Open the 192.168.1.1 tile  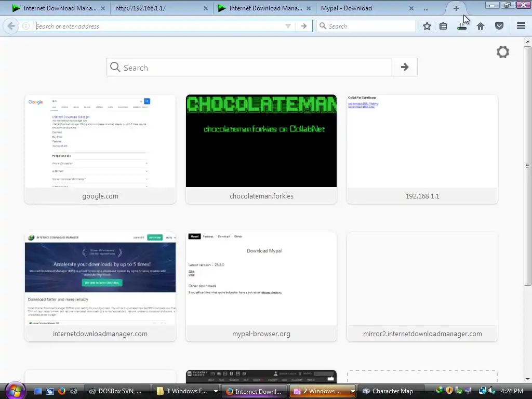click(422, 149)
